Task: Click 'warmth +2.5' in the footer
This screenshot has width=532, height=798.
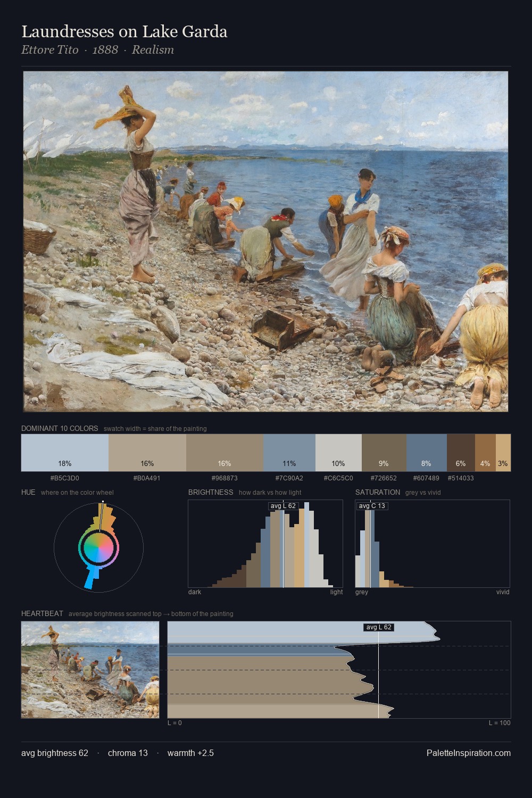Action: (x=190, y=753)
